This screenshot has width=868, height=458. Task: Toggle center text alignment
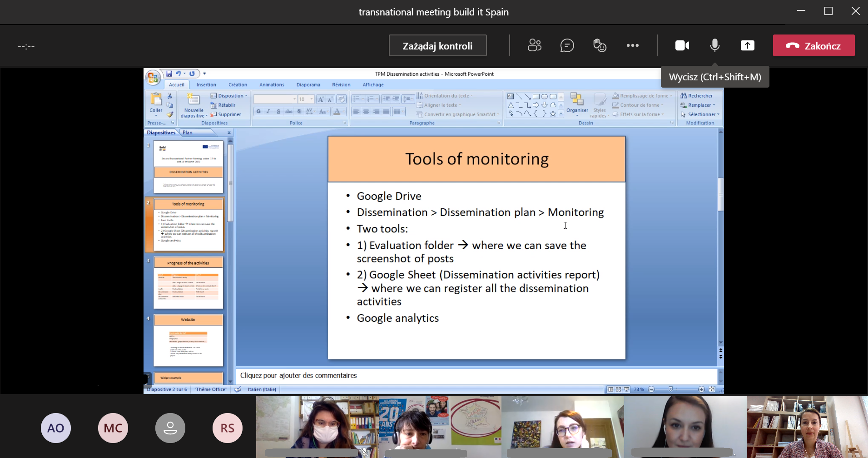366,111
